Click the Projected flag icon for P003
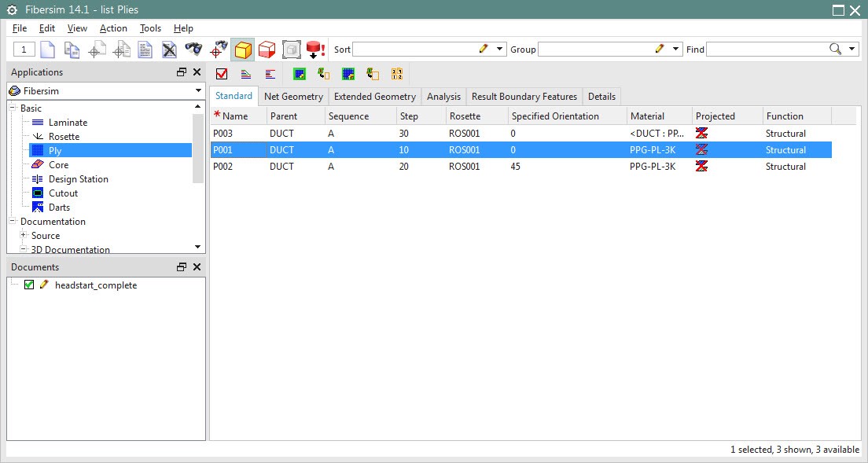The width and height of the screenshot is (868, 463). (x=702, y=133)
